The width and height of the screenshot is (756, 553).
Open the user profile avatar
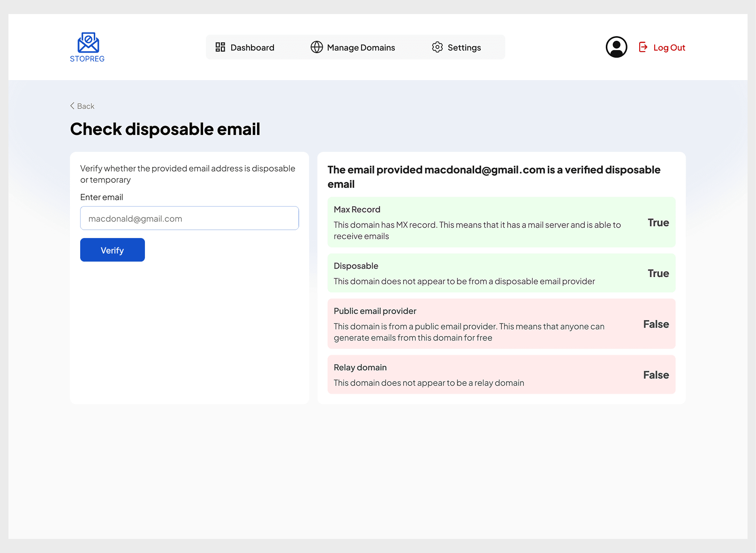616,47
